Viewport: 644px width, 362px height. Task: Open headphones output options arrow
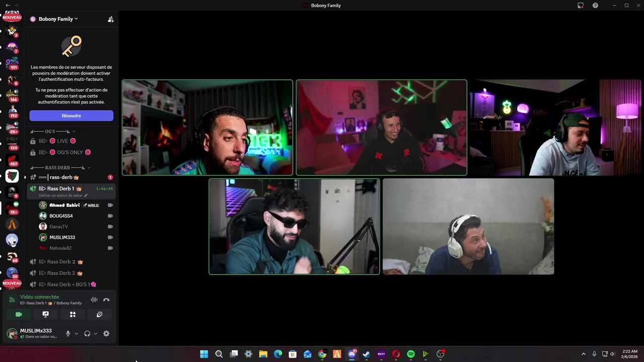(96, 333)
